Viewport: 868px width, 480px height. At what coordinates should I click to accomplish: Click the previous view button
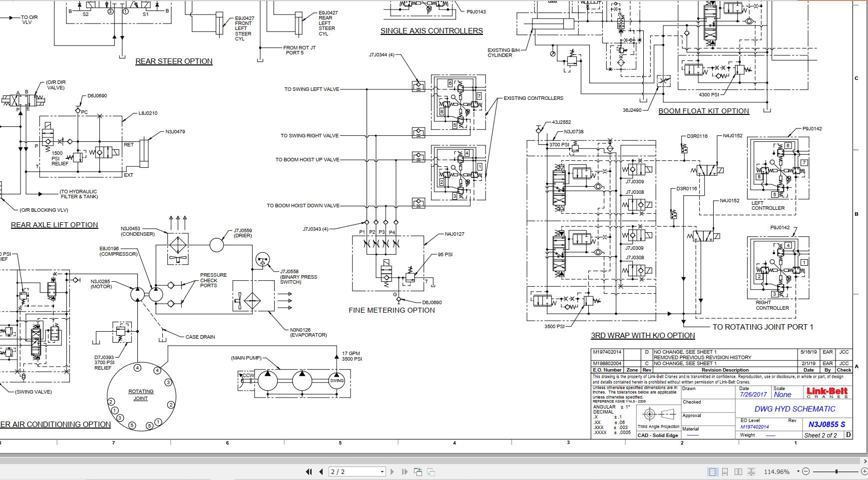[418, 472]
